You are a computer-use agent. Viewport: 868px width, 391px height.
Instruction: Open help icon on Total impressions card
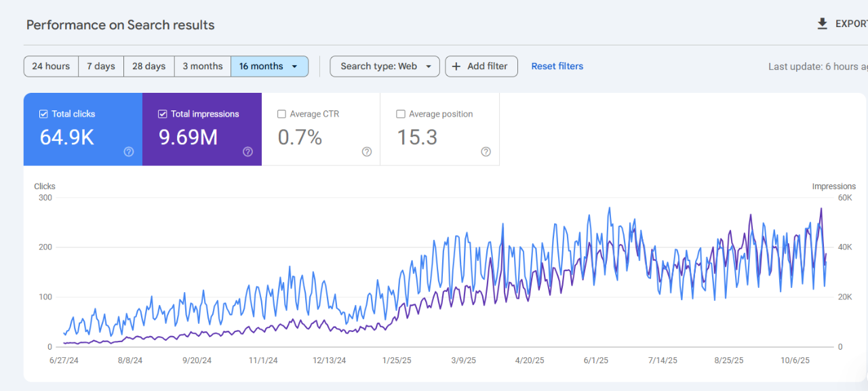coord(248,152)
